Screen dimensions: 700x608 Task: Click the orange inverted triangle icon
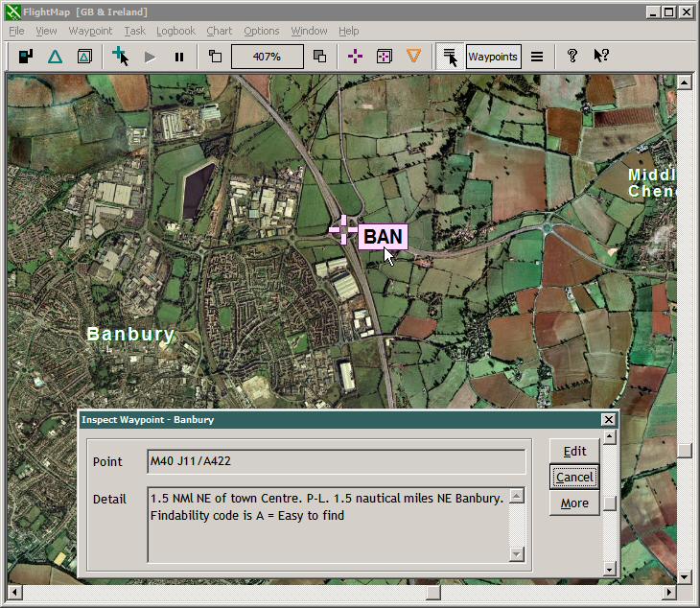point(413,57)
